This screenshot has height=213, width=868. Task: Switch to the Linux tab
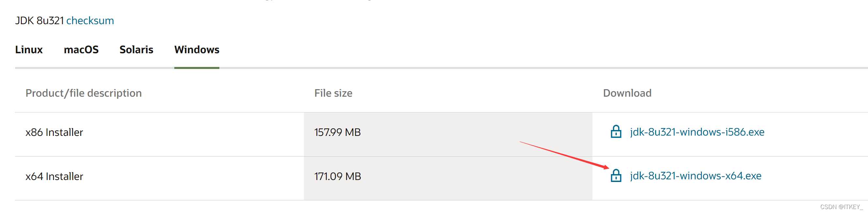click(x=29, y=50)
